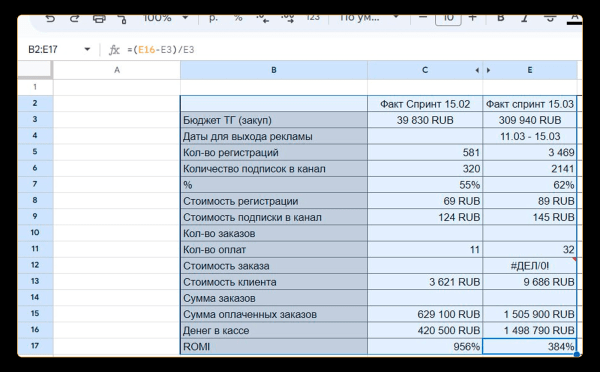600x372 pixels.
Task: Select column B header
Action: tap(274, 70)
